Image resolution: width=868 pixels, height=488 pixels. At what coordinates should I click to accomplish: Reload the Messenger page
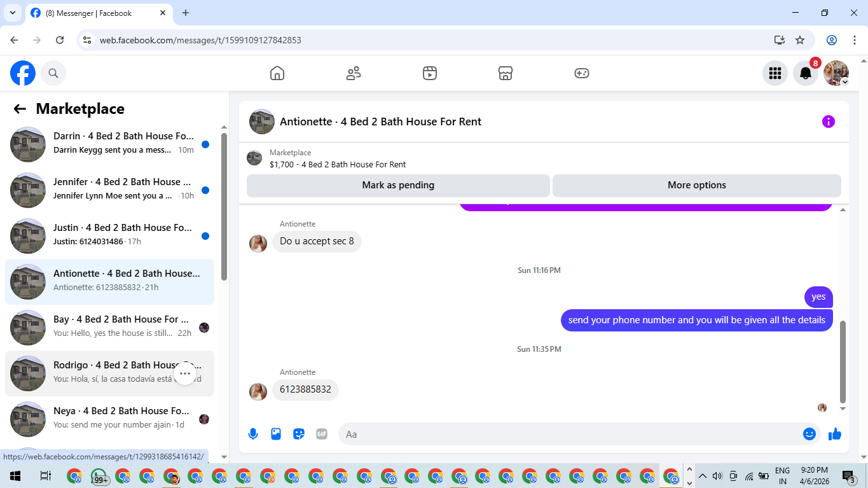tap(60, 40)
